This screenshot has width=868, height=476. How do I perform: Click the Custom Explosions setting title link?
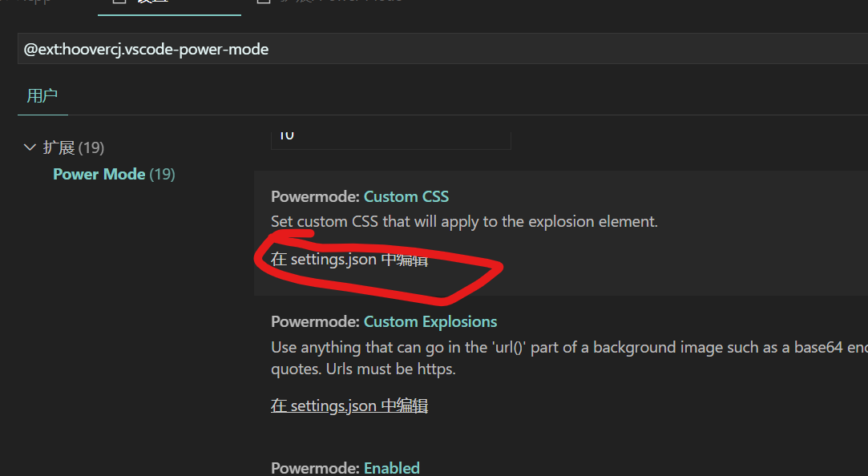[430, 321]
